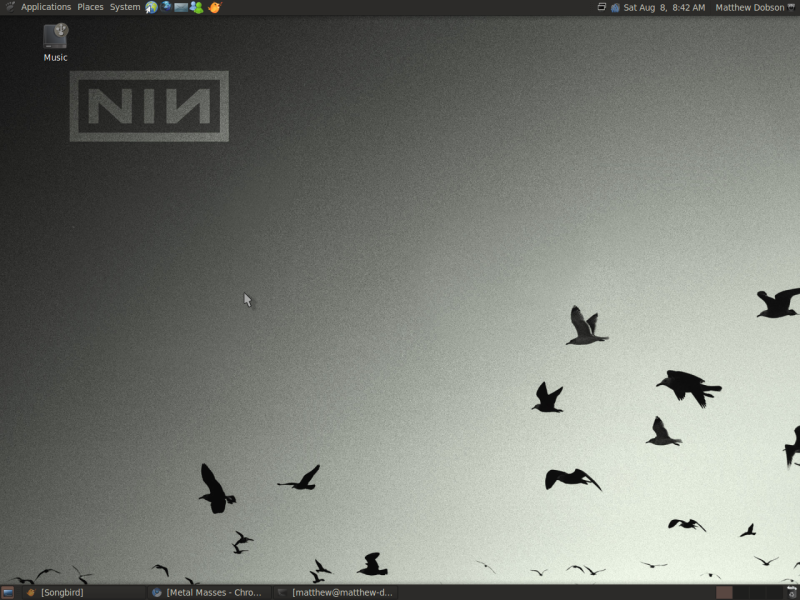The image size is (800, 600).
Task: Click the GNOME foot logo icon
Action: pos(10,7)
